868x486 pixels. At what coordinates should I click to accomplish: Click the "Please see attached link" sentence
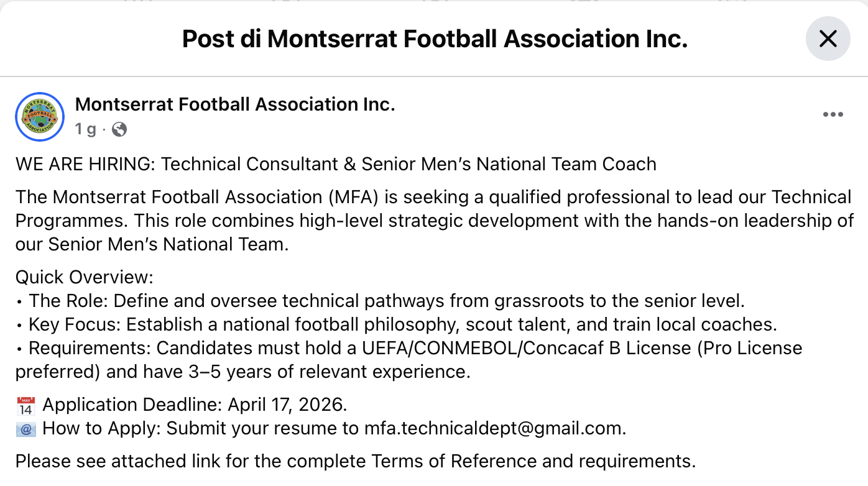[x=355, y=461]
